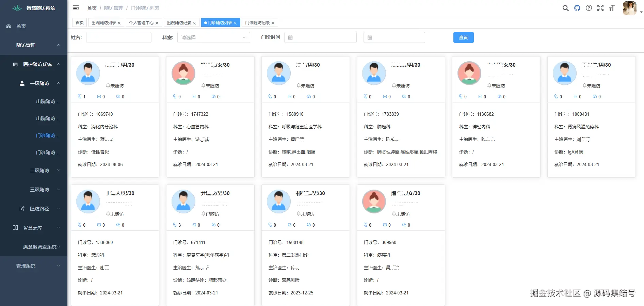Pick the 门诊时间 start date field

click(x=320, y=37)
